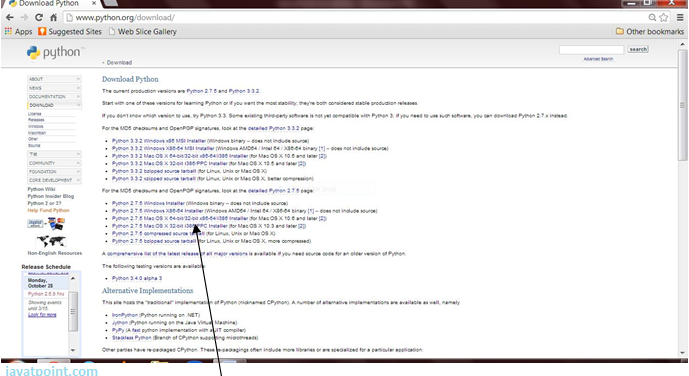Click the search button
Viewport: 689px width, 376px height.
[638, 49]
